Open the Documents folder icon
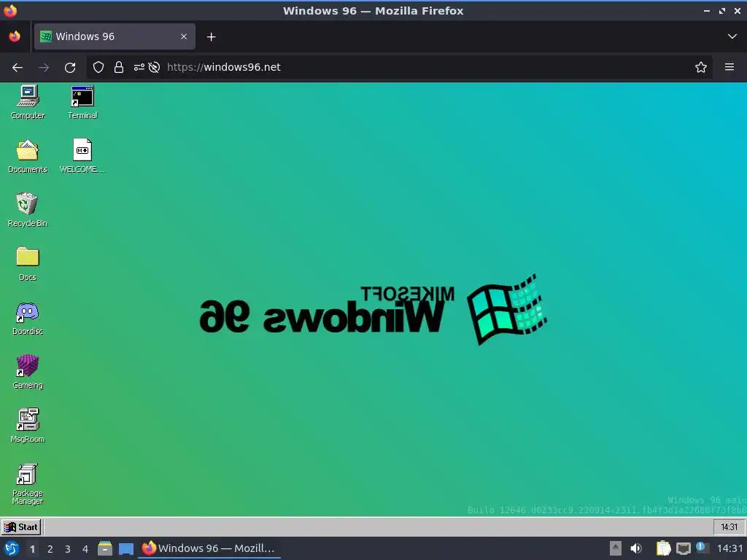747x560 pixels. pos(28,156)
